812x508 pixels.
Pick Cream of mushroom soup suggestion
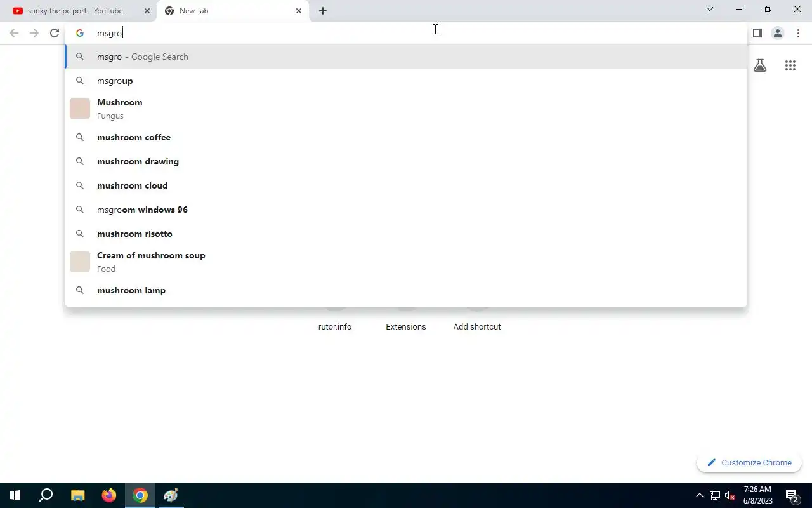406,262
